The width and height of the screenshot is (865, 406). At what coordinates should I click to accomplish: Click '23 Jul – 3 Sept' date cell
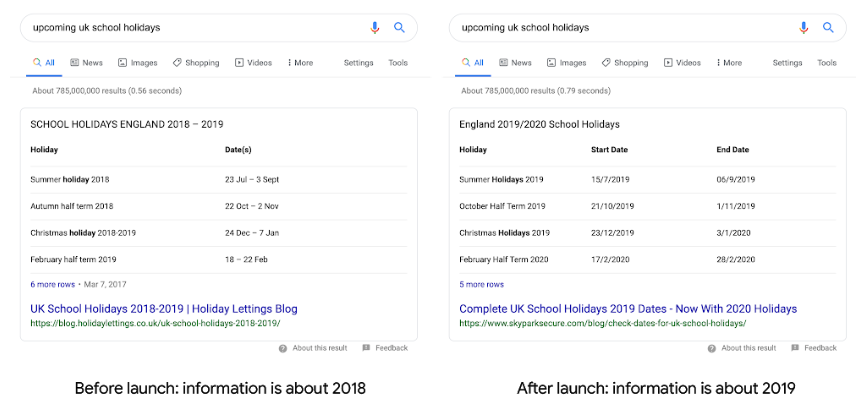coord(252,179)
